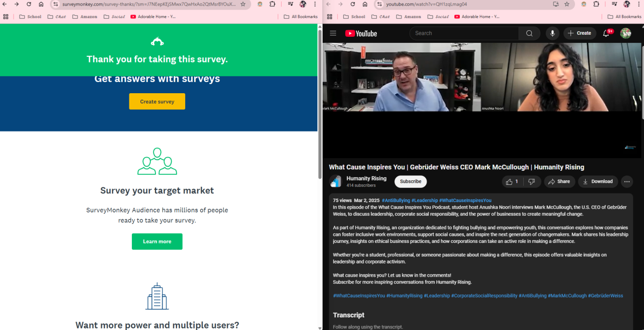644x330 pixels.
Task: Click SurveyMonkey page vertical scrollbar thumb
Action: tap(320, 103)
